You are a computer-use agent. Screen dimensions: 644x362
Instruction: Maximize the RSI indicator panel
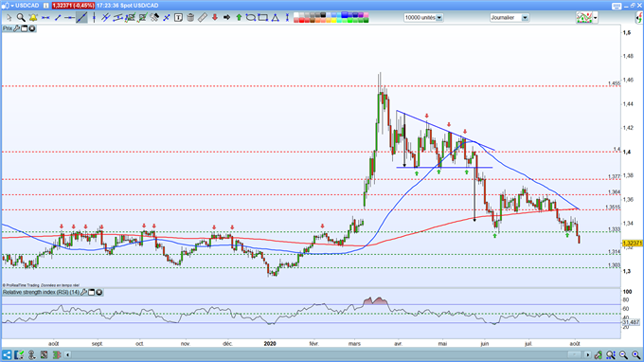92,292
